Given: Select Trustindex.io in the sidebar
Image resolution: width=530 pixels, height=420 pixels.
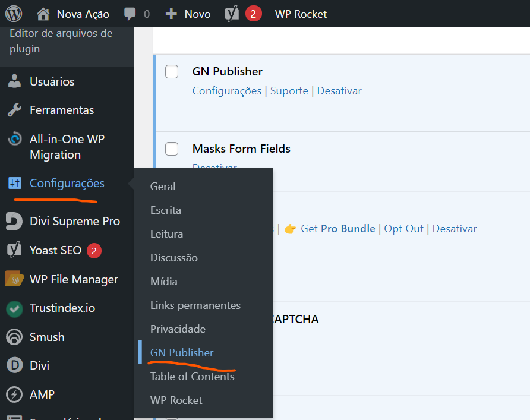Looking at the screenshot, I should pyautogui.click(x=17, y=308).
